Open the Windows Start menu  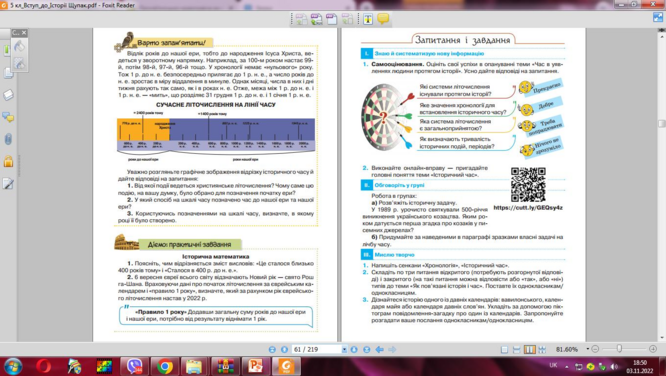[12, 366]
